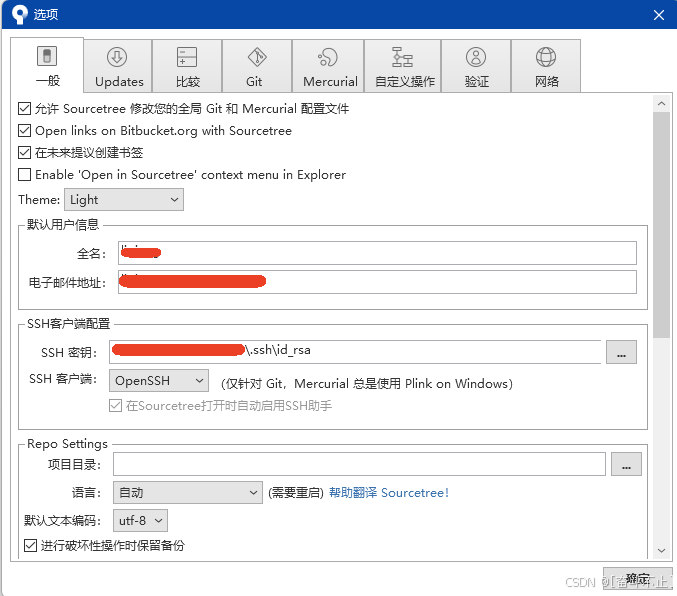
Task: Open 帮助翻译 Sourcetree! link
Action: point(389,493)
